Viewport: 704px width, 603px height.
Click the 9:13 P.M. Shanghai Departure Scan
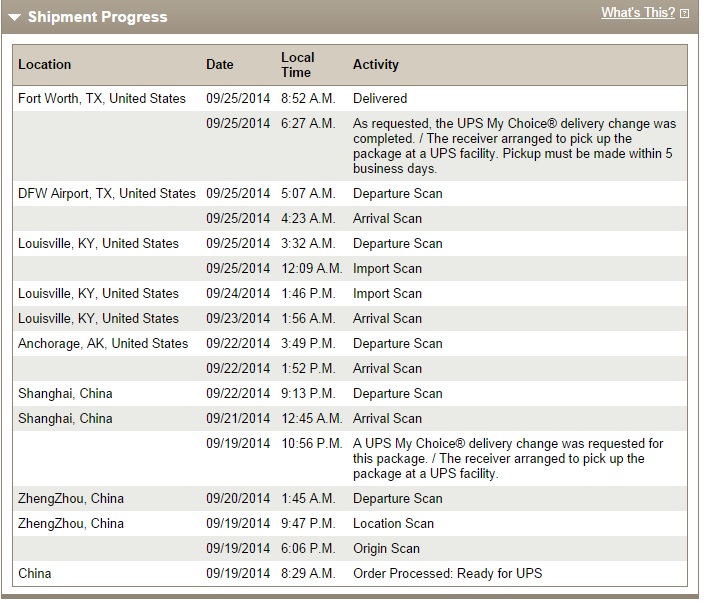point(350,394)
